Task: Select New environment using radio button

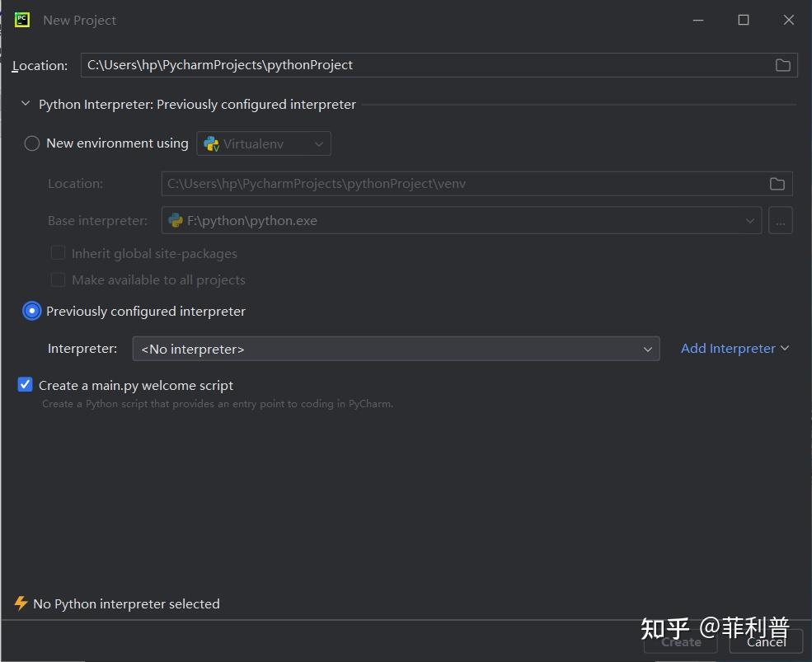Action: coord(32,143)
